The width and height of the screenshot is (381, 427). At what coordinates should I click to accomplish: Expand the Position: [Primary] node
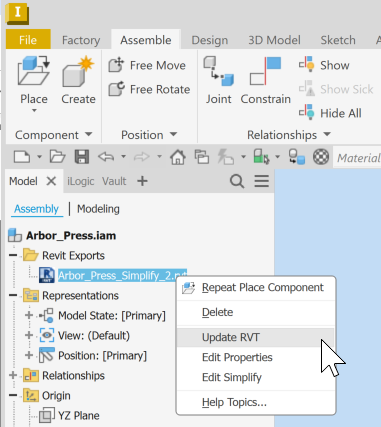[29, 355]
